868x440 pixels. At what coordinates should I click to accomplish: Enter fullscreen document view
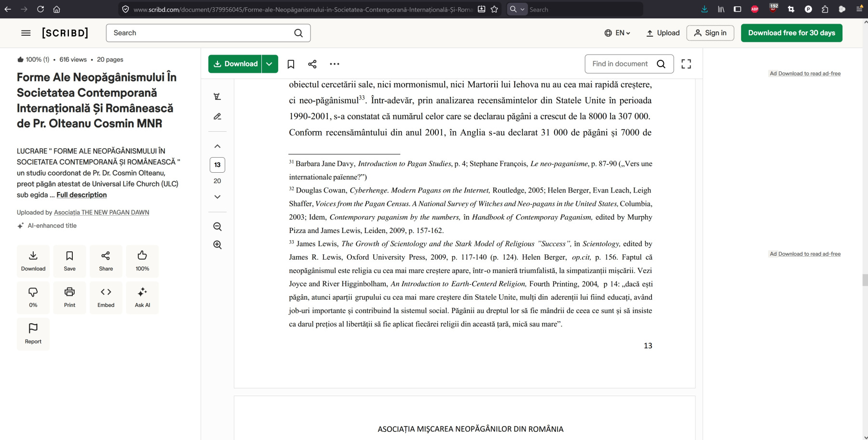point(686,64)
